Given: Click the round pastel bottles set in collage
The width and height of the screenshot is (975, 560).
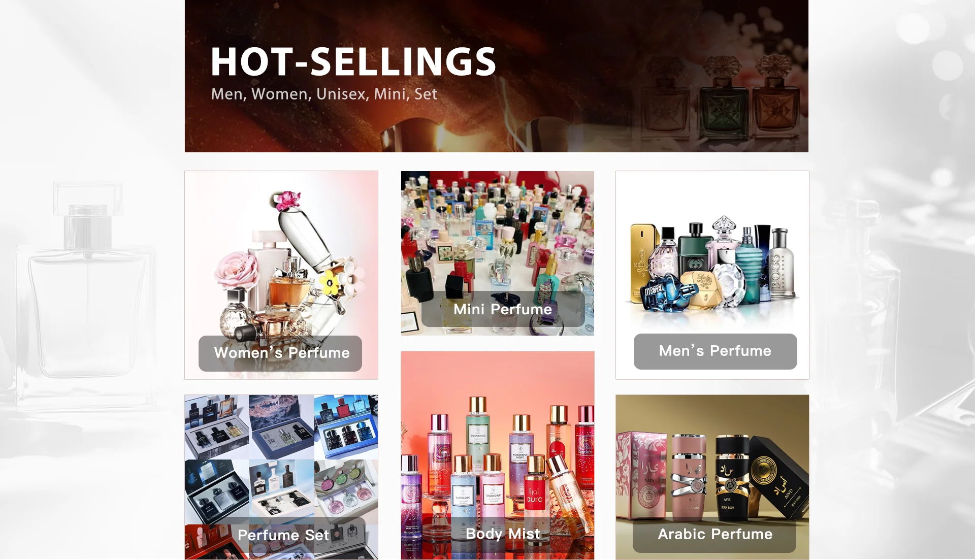Looking at the screenshot, I should [x=346, y=491].
